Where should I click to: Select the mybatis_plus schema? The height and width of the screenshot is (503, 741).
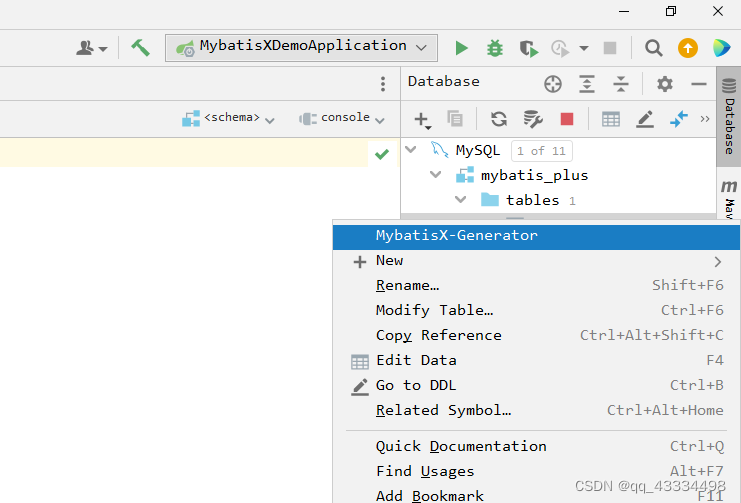[x=534, y=175]
